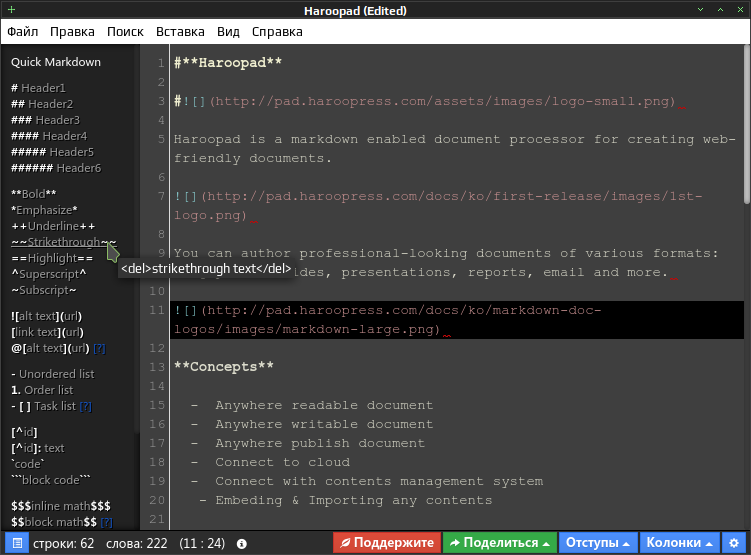Open the Вид menu
The height and width of the screenshot is (555, 751).
(x=228, y=32)
